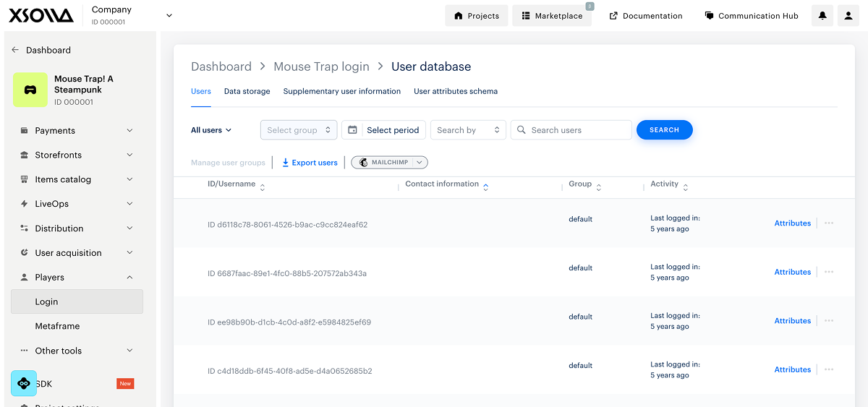Click the calendar icon in Select period
Screen dimensions: 868x407
[352, 130]
